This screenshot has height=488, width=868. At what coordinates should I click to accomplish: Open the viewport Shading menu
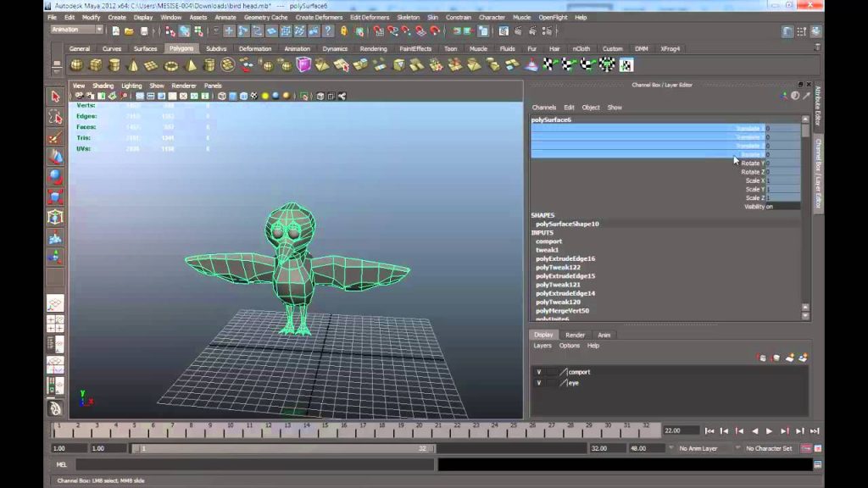click(x=103, y=86)
